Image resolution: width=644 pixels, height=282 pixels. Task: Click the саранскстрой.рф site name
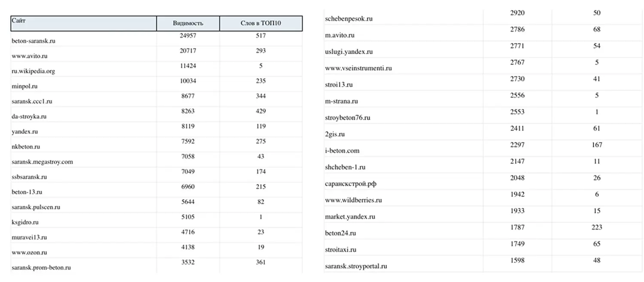click(351, 184)
